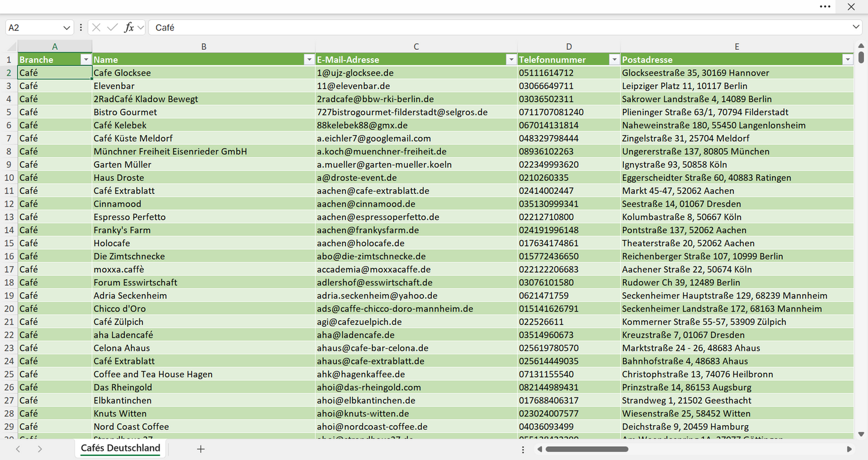The image size is (868, 460).
Task: Select cell ahoi@das-rheingold.com
Action: click(x=416, y=387)
